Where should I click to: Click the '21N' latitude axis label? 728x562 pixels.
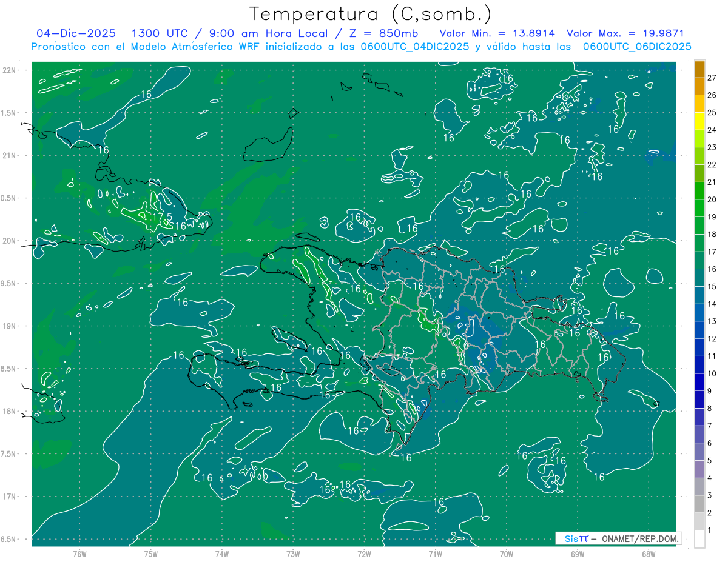10,155
